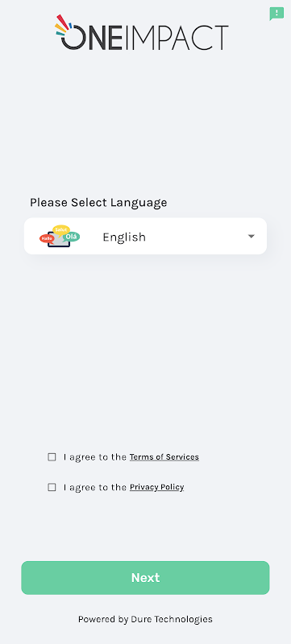Screen dimensions: 291x644
Task: Click the red Hallo speech bubble
Action: pos(47,238)
